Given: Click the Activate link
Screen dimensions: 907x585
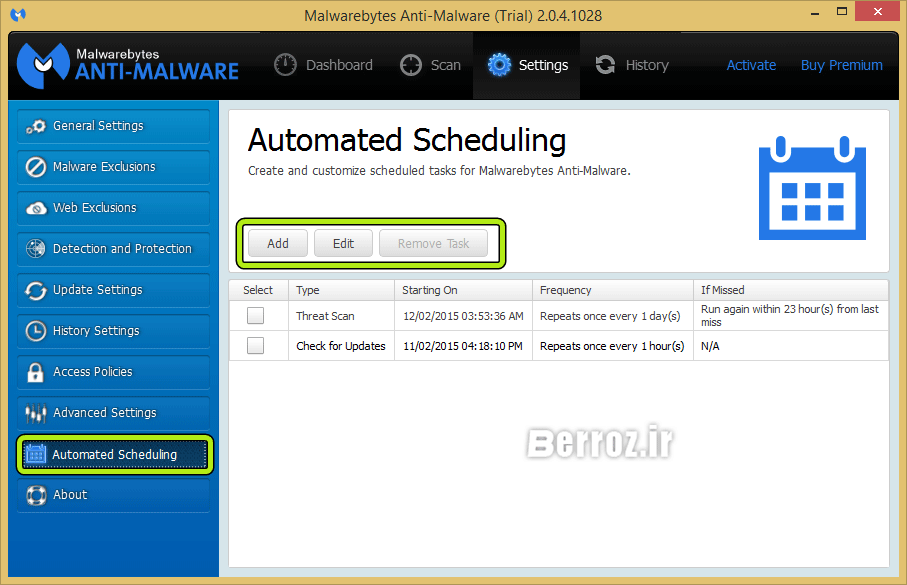Looking at the screenshot, I should coord(751,65).
